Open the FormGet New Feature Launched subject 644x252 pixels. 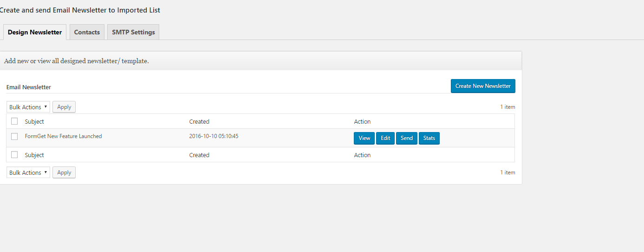click(64, 136)
